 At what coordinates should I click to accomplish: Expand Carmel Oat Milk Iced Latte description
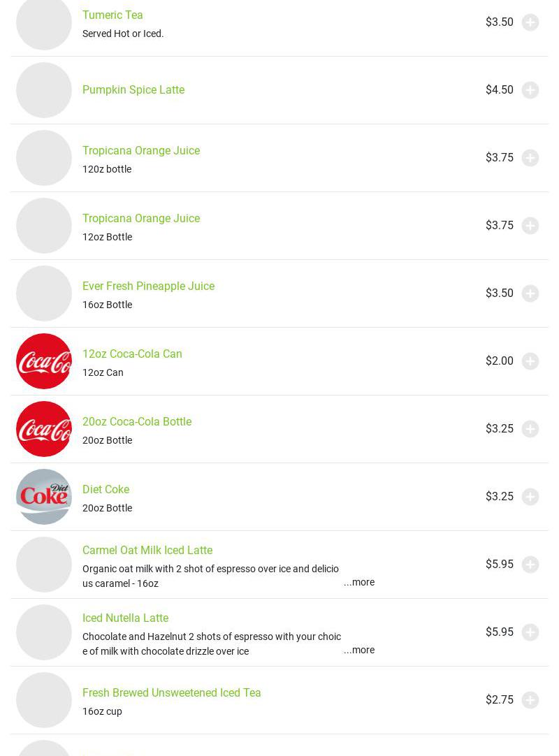tap(358, 582)
